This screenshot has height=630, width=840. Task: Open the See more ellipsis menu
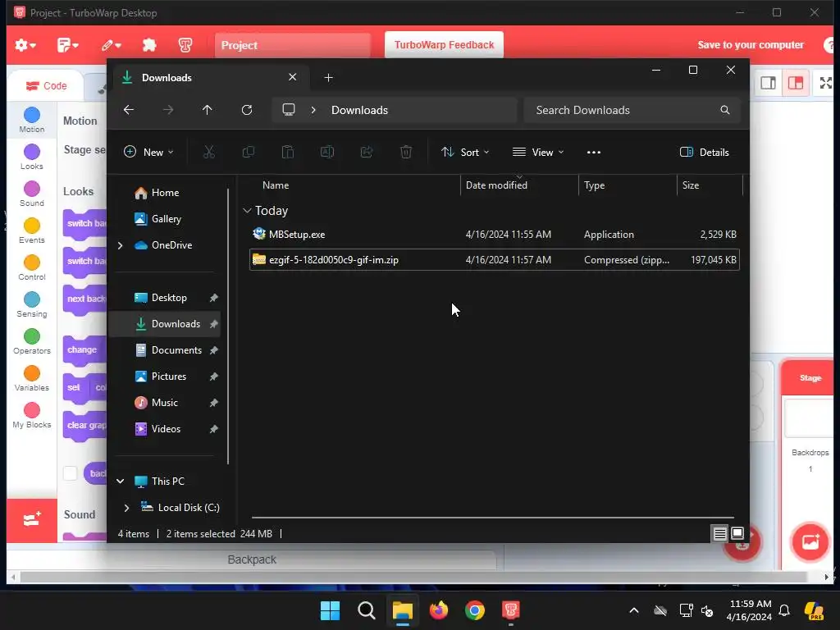594,152
